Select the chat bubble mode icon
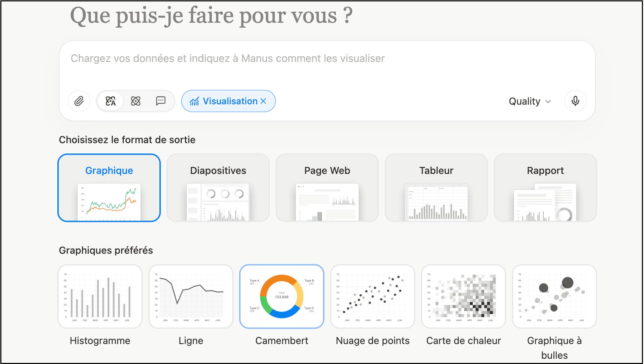Viewport: 644px width, 364px height. coord(160,101)
